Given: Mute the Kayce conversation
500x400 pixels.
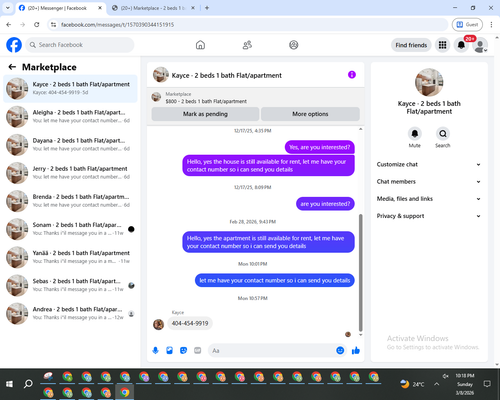Looking at the screenshot, I should pyautogui.click(x=415, y=134).
